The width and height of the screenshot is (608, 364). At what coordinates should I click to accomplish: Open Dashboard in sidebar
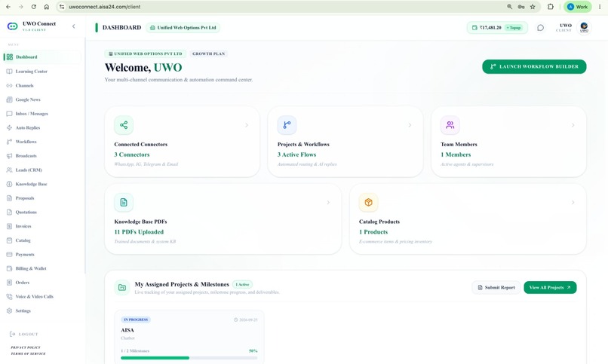42,57
